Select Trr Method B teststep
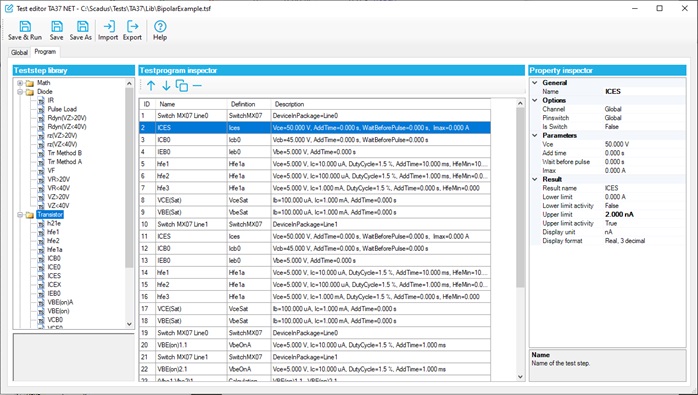This screenshot has width=698, height=395. point(65,153)
